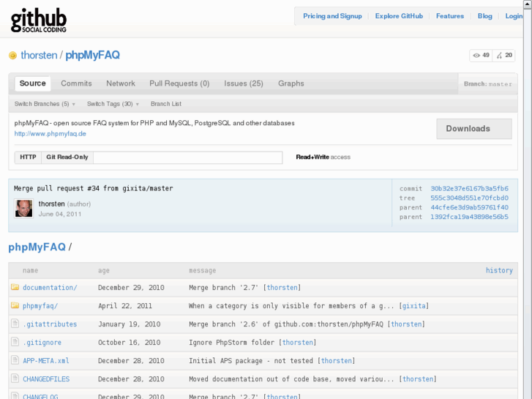Viewport: 532px width, 399px height.
Task: Expand the Switch Tags dropdown
Action: click(113, 104)
